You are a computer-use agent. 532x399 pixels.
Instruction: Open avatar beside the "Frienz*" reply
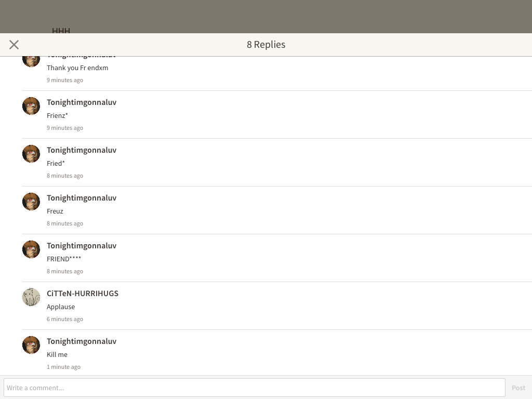coord(31,106)
